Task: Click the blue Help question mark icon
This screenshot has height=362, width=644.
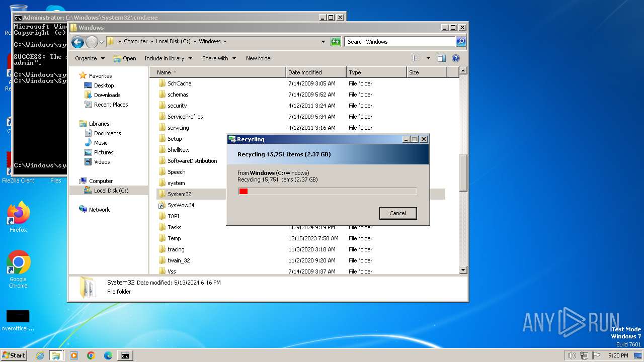Action: 456,58
